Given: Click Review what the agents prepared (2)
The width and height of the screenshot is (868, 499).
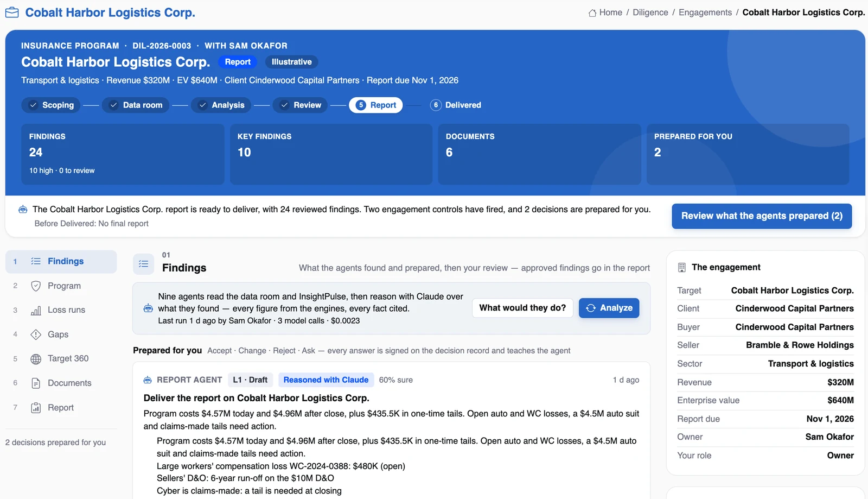Looking at the screenshot, I should click(x=762, y=216).
